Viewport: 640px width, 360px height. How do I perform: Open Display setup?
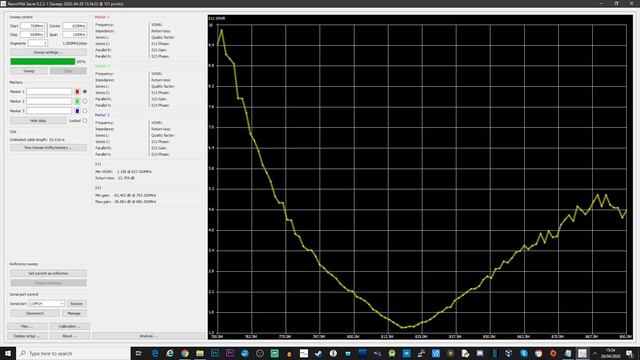click(27, 336)
